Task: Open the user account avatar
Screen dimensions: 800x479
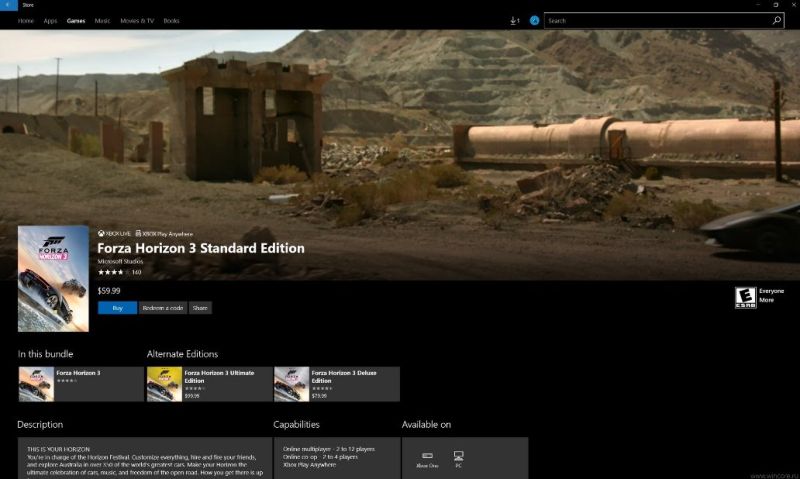Action: click(534, 21)
